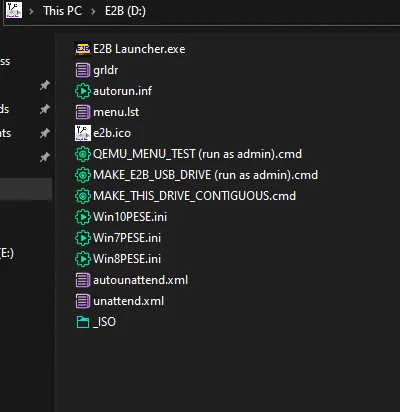Viewport: 400px width, 412px height.
Task: Select the file name grldr
Action: point(106,70)
